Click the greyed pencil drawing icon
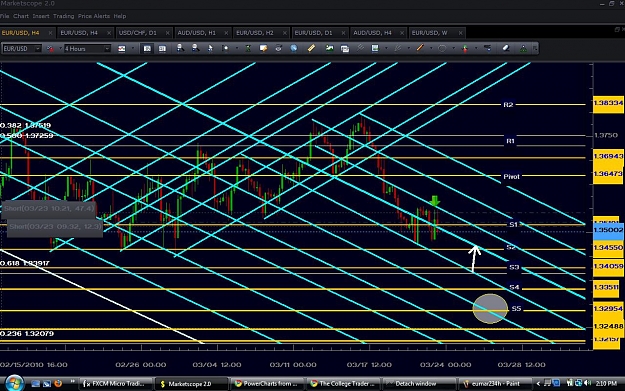The image size is (625, 391). 397,48
